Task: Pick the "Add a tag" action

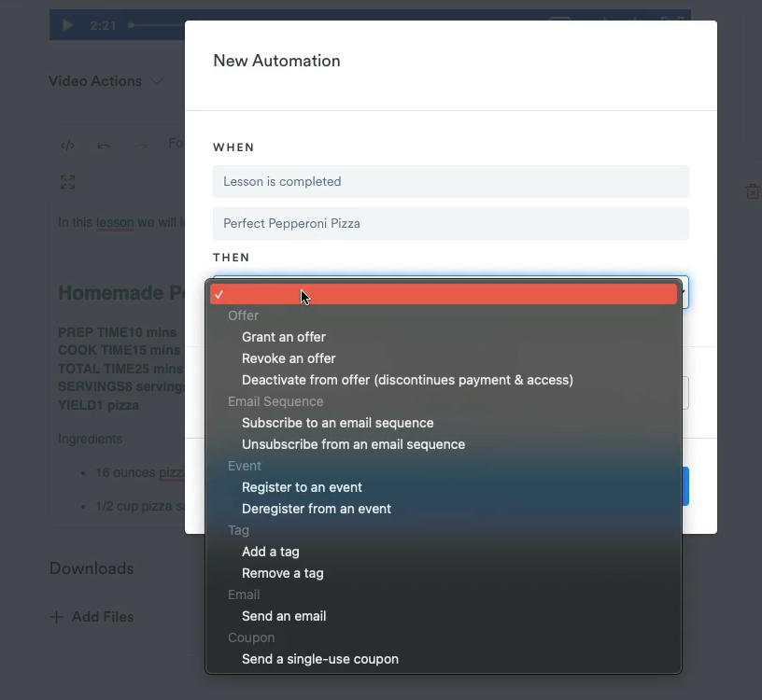Action: point(270,552)
